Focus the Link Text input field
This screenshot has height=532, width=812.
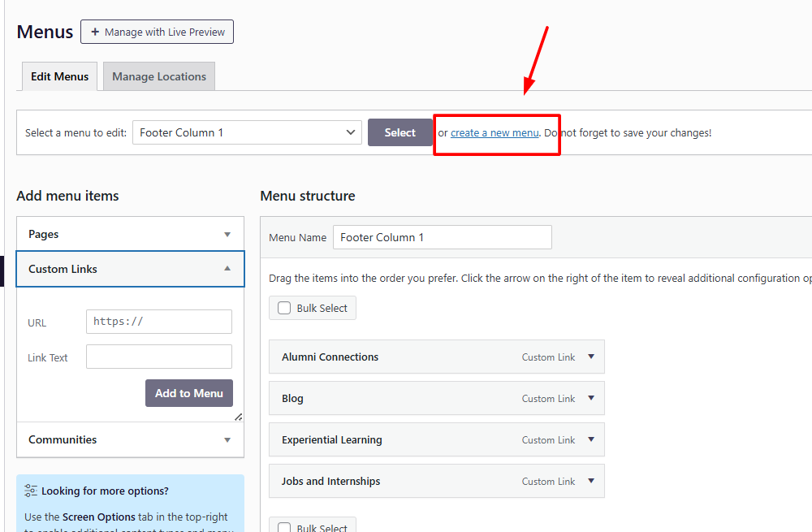[158, 357]
